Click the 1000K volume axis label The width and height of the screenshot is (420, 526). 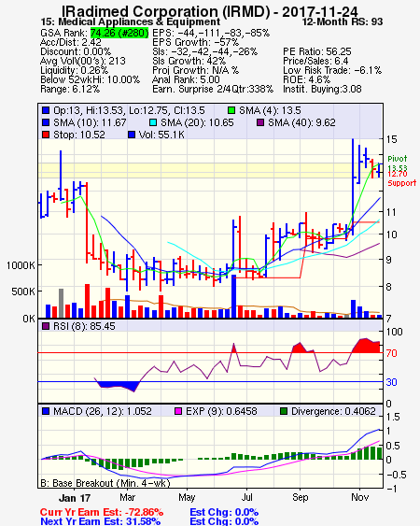(21, 265)
